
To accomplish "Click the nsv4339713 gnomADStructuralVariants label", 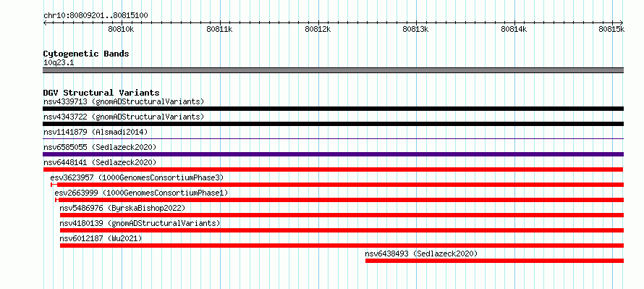I will coord(124,101).
